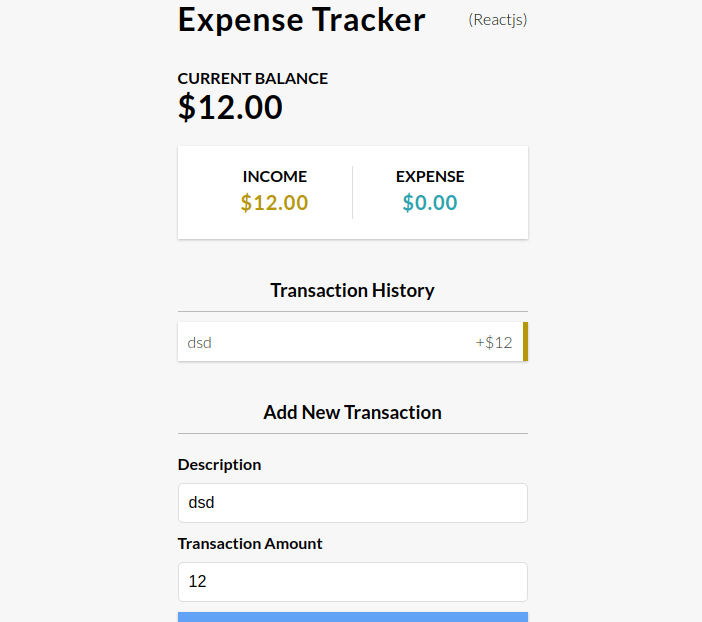Click the Transaction Amount field label

click(250, 544)
